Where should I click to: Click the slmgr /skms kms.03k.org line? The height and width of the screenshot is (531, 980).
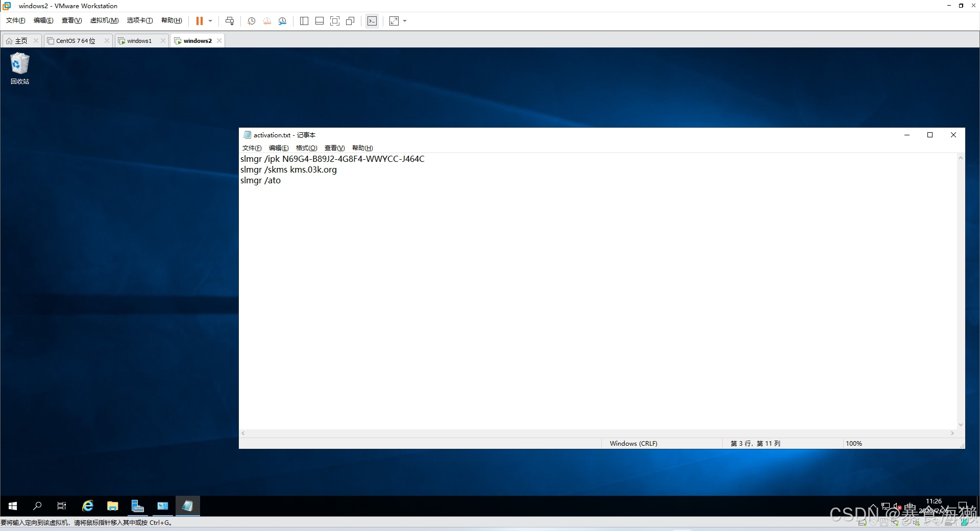coord(288,170)
